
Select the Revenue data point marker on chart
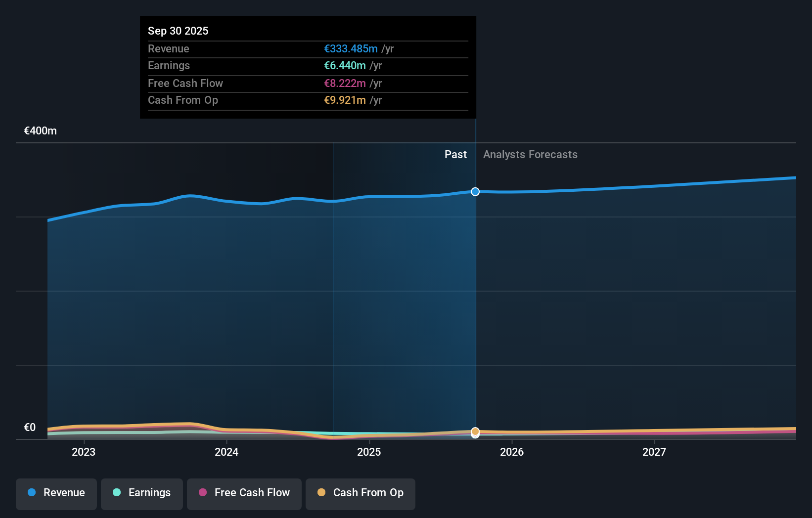(475, 192)
